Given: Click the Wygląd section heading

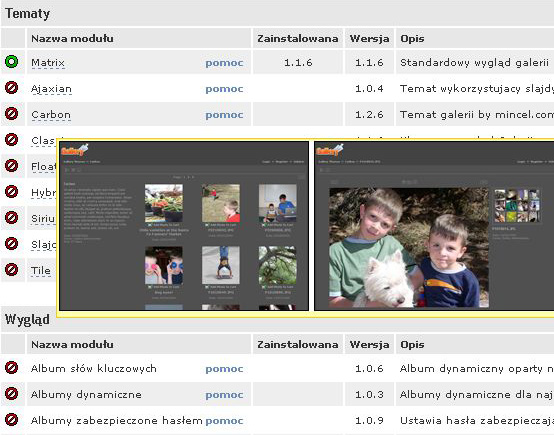Looking at the screenshot, I should (27, 319).
